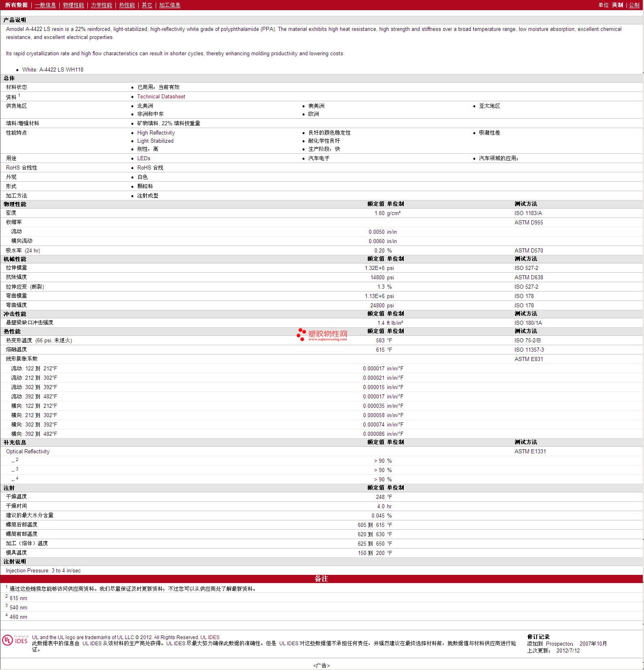Select the 625 到 650 melt temperature range
The image size is (644, 670).
click(371, 544)
